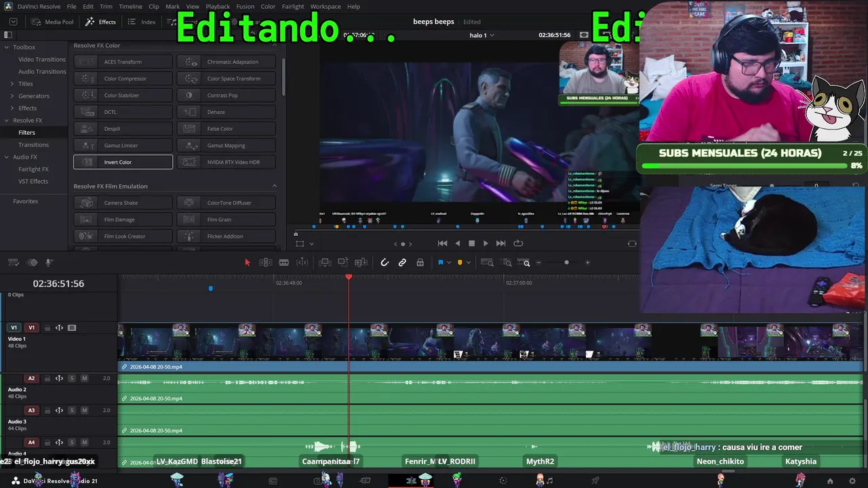Solo the Audio 2 track
The height and width of the screenshot is (488, 868).
(x=72, y=378)
